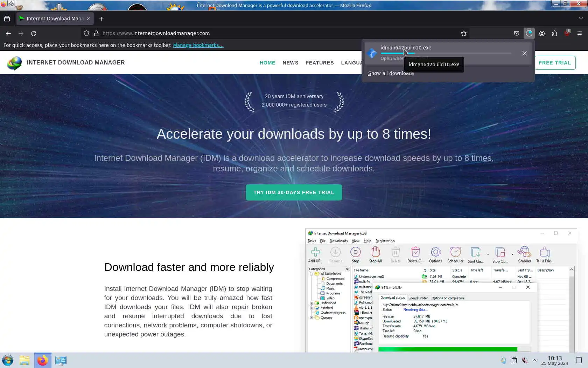Open the uBlock Origin extension
Viewport: 588px width, 368px height.
[x=567, y=33]
